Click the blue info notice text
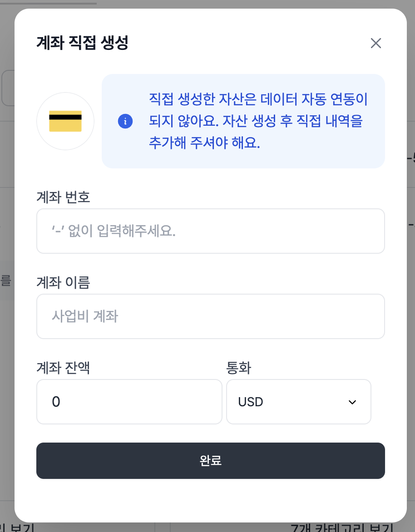This screenshot has width=415, height=532. click(x=257, y=121)
